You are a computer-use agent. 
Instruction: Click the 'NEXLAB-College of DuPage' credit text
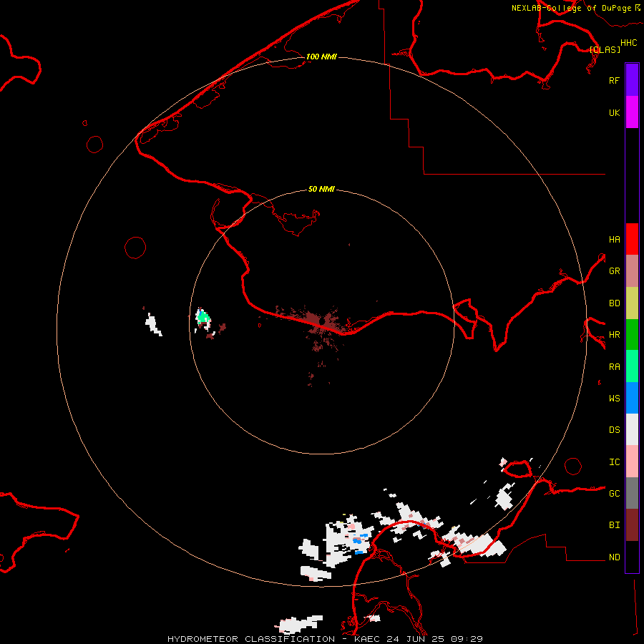coord(571,8)
